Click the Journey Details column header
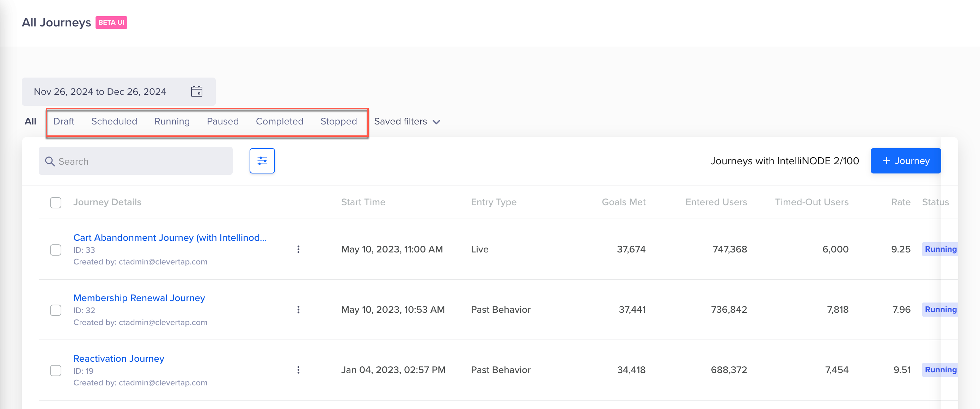Image resolution: width=980 pixels, height=409 pixels. point(107,202)
